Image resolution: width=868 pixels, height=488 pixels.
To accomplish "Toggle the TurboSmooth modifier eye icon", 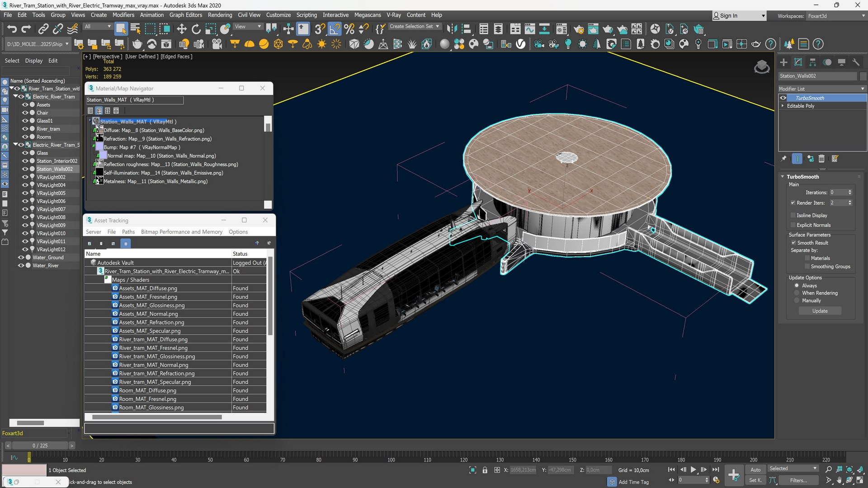I will point(783,98).
